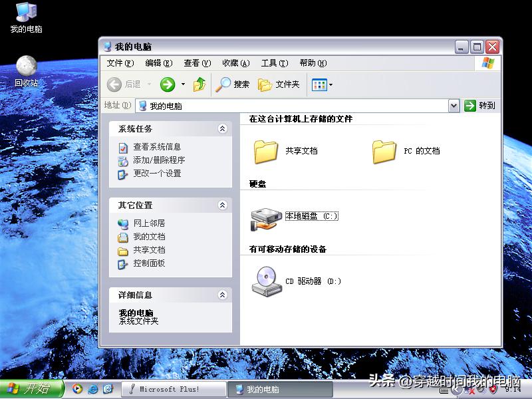Launch Windows Media Player from Quick Launch

coord(77,389)
